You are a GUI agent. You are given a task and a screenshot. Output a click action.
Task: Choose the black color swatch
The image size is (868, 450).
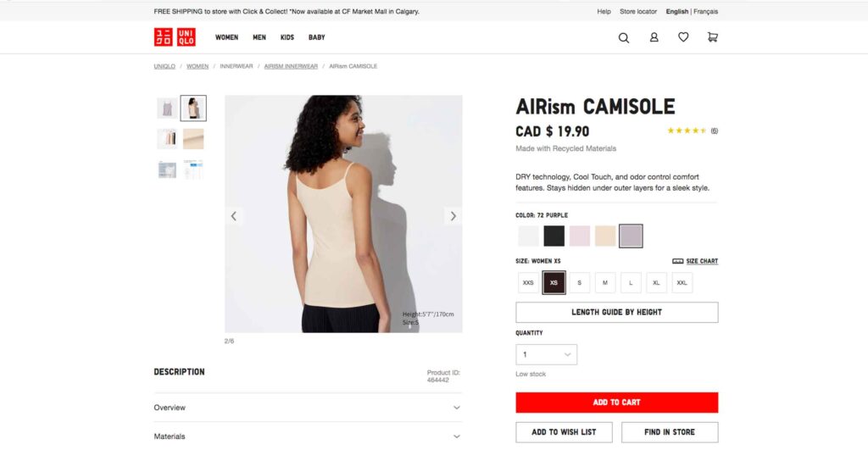pos(554,236)
